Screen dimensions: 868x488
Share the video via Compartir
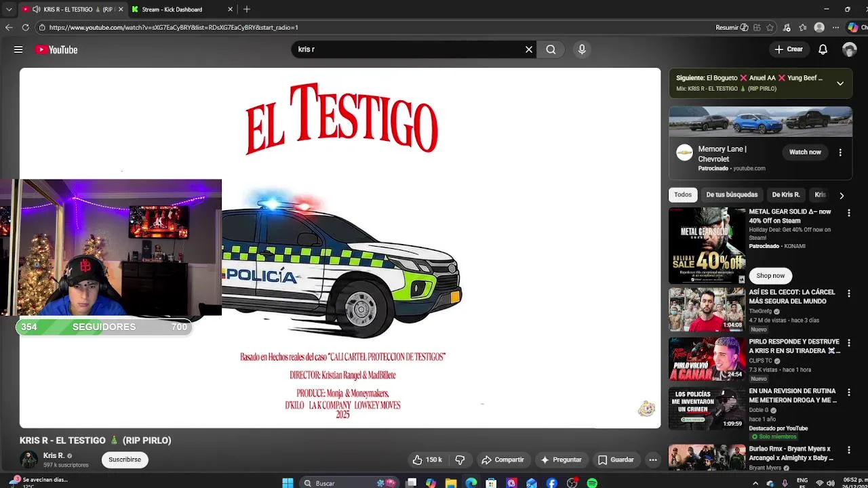pos(502,460)
